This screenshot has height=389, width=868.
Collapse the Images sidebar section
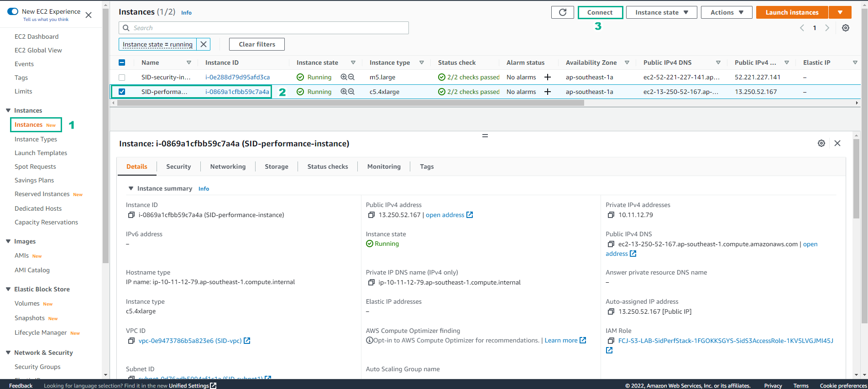point(8,241)
